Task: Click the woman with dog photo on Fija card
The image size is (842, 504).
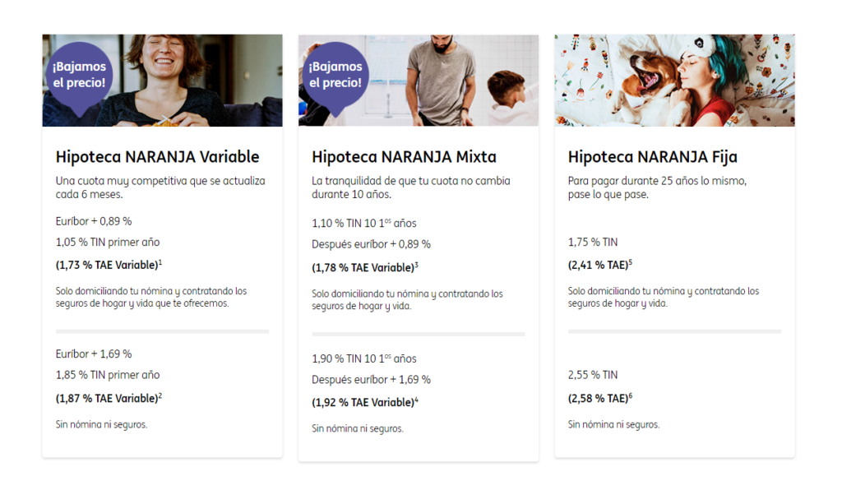Action: pyautogui.click(x=674, y=80)
